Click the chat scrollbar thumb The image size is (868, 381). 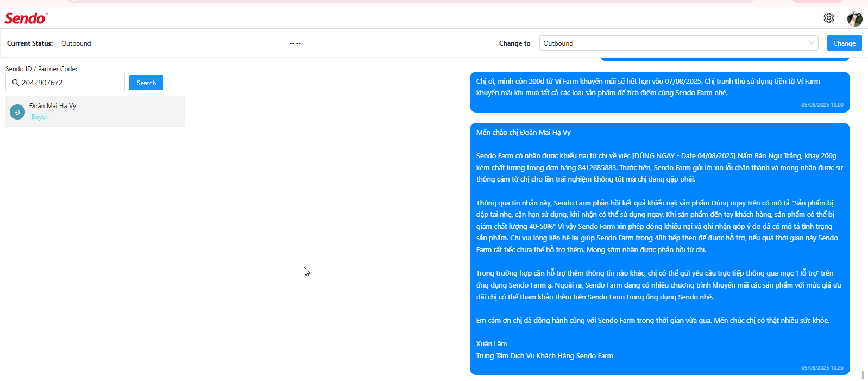tap(863, 375)
